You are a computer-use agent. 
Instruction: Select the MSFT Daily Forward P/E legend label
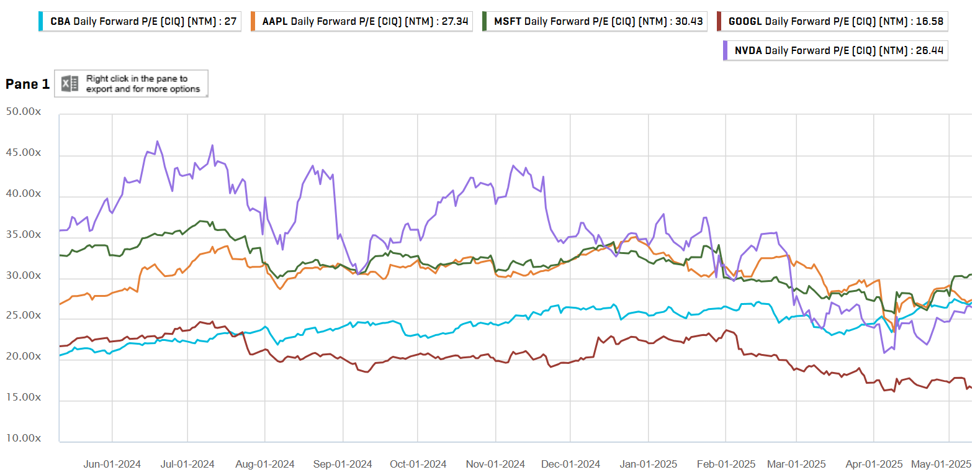598,21
